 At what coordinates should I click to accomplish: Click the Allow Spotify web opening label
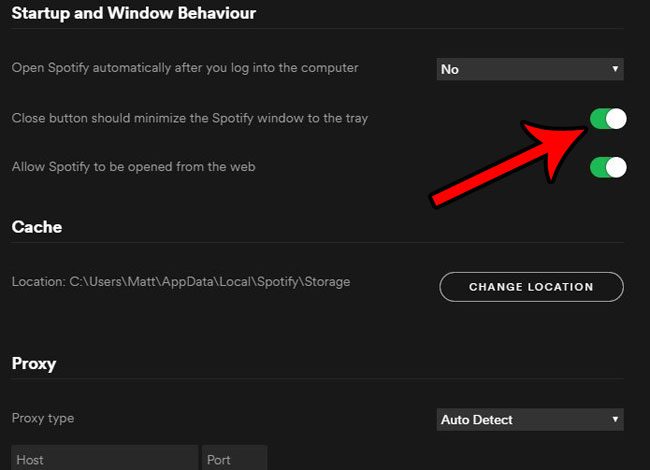133,166
